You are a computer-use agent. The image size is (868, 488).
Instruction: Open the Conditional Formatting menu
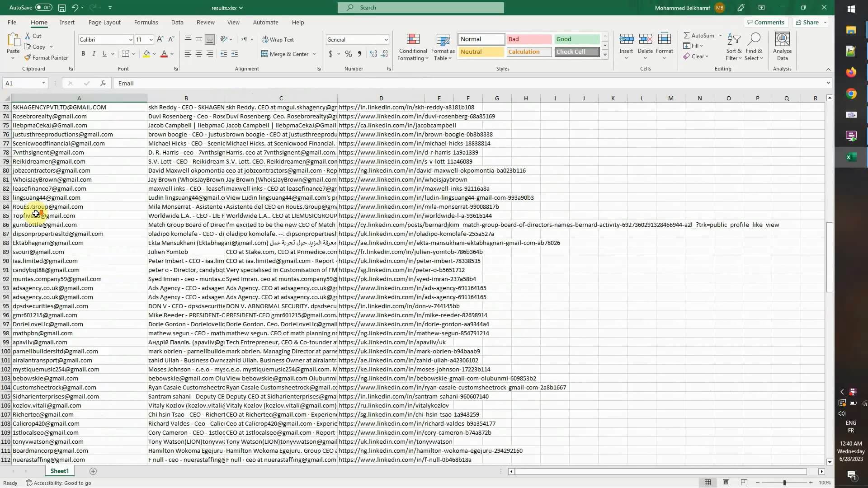[x=412, y=47]
